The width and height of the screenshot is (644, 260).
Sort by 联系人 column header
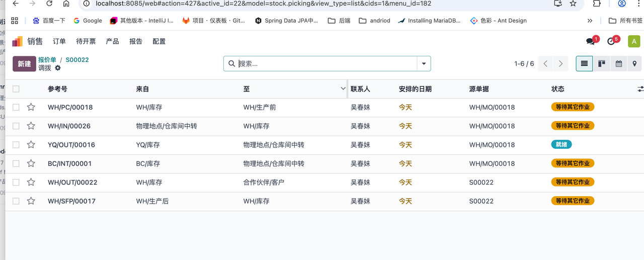tap(360, 89)
